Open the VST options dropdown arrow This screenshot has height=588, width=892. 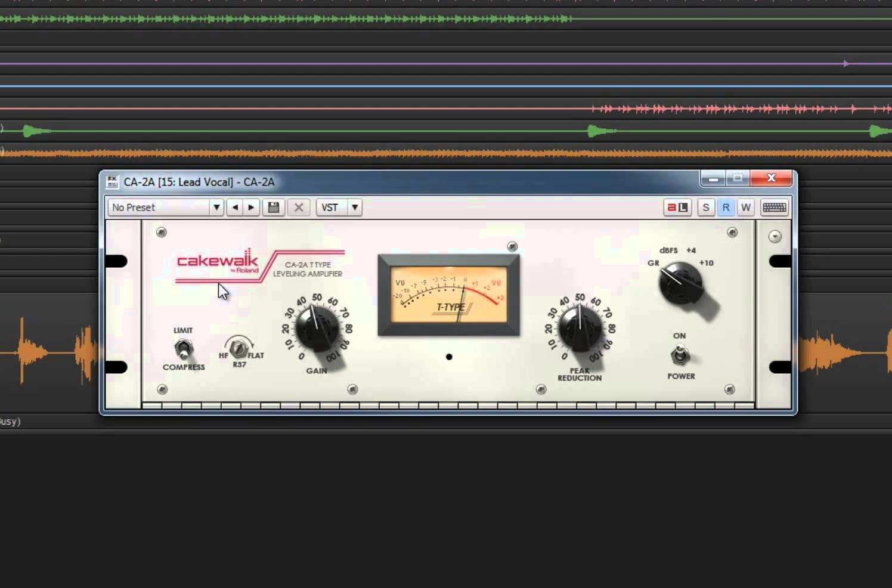click(355, 208)
